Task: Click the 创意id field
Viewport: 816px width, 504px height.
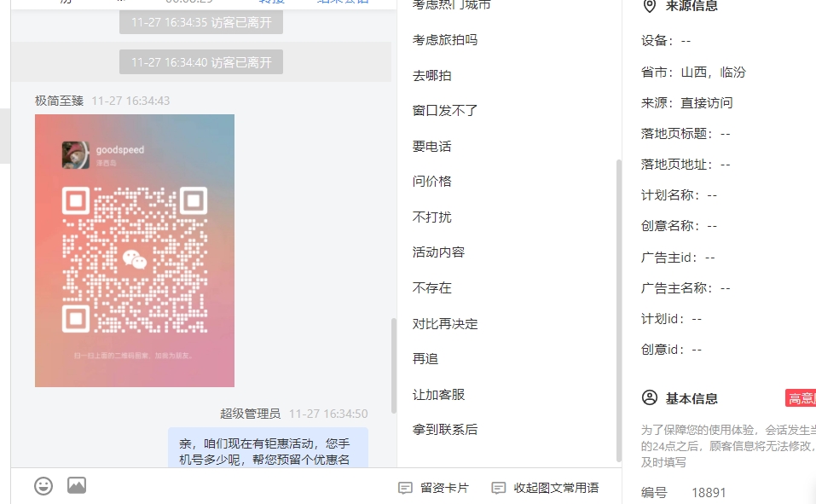Action: coord(671,350)
